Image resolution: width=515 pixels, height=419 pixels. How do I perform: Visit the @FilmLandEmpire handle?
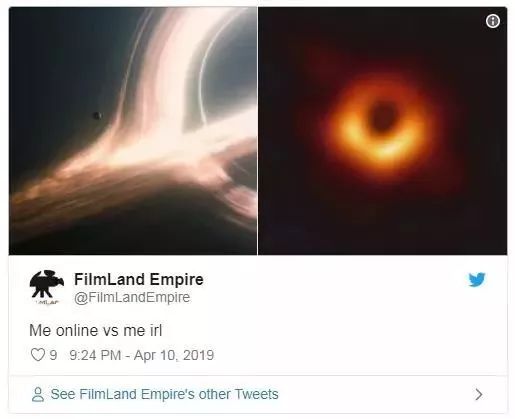click(x=132, y=297)
